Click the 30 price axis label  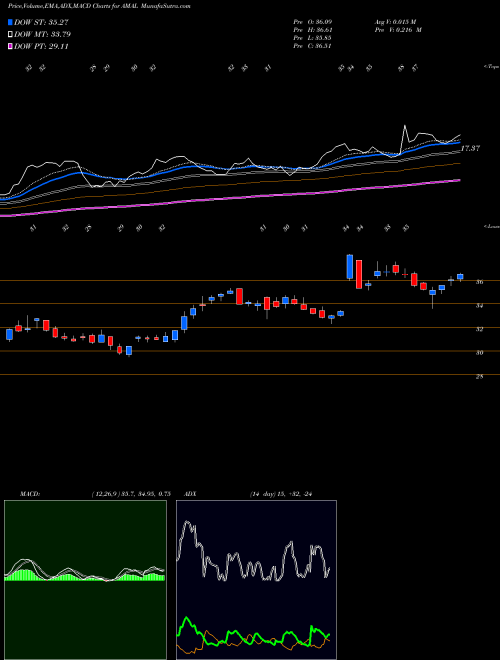point(479,353)
